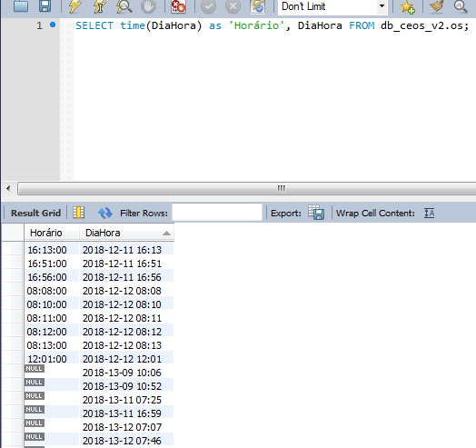Run explain plan magnifier lightning icon
This screenshot has height=448, width=476.
(x=124, y=6)
